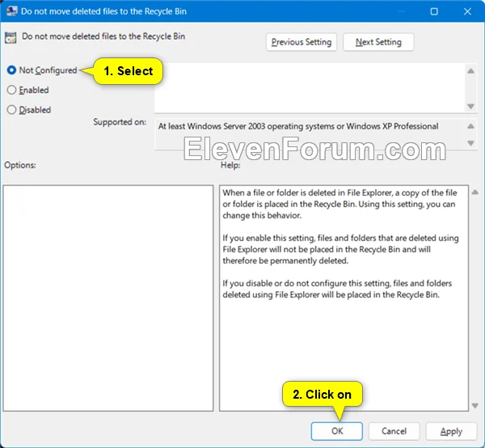Click the 'Supported on:' label
Screen dimensions: 485x448
[x=120, y=122]
